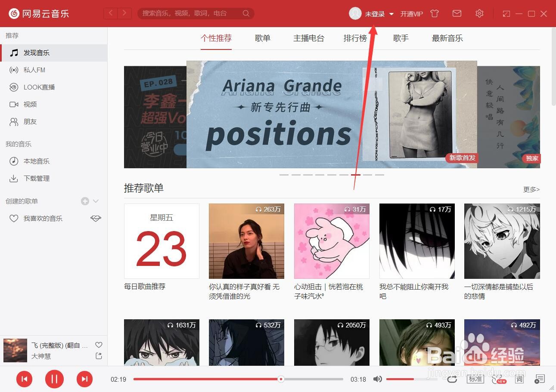The width and height of the screenshot is (556, 392).
Task: Click the 每日歌曲推荐 title text
Action: pos(145,286)
